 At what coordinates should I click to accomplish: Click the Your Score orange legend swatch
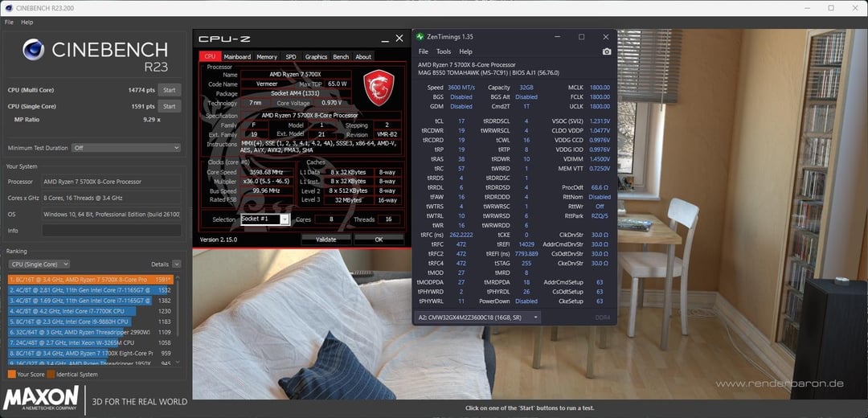coord(11,375)
